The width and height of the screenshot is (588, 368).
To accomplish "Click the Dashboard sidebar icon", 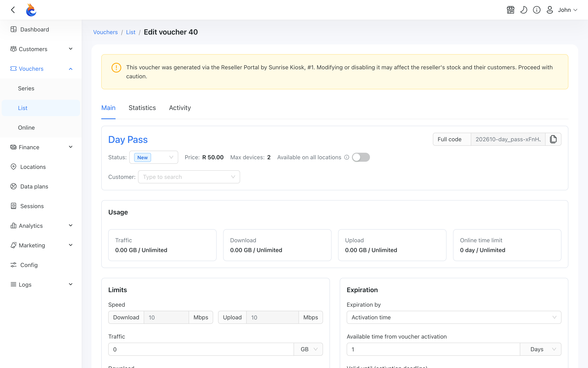I will [14, 29].
